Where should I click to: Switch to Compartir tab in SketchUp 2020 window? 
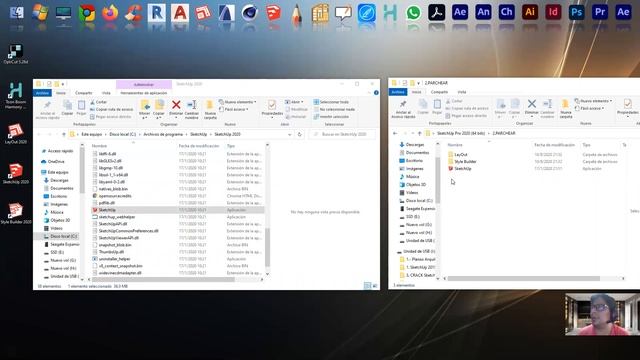pos(84,93)
